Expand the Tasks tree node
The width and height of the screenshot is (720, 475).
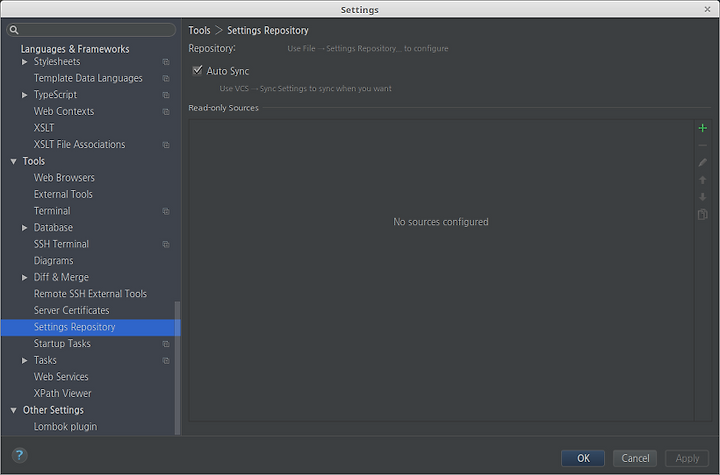(x=24, y=360)
